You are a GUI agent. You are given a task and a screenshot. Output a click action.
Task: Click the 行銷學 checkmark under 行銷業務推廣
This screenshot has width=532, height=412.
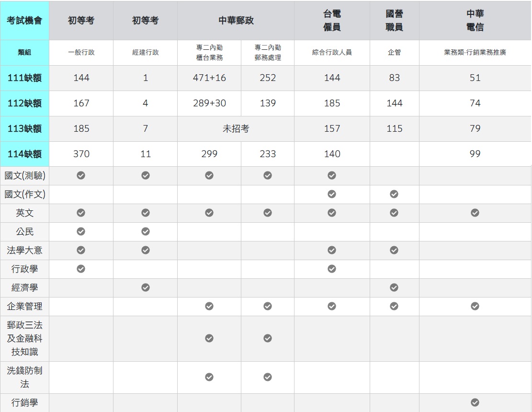[475, 402]
